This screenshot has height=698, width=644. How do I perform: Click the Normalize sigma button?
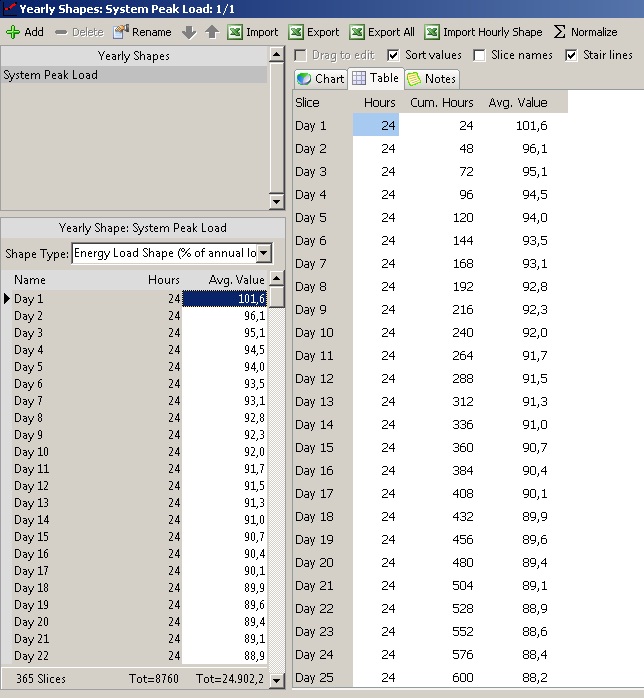560,32
